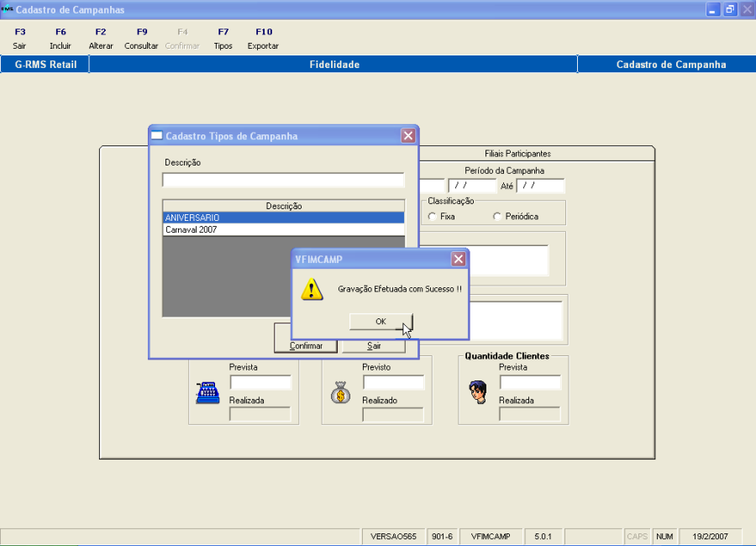Click the G-RMS Retail header label
This screenshot has width=756, height=546.
pyautogui.click(x=45, y=64)
